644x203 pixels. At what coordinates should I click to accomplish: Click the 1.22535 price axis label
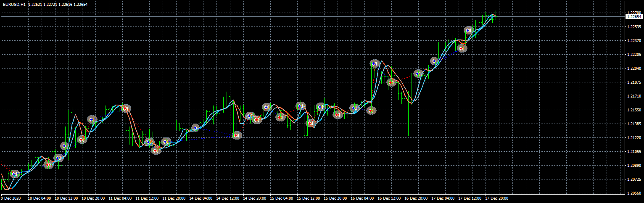click(x=633, y=27)
